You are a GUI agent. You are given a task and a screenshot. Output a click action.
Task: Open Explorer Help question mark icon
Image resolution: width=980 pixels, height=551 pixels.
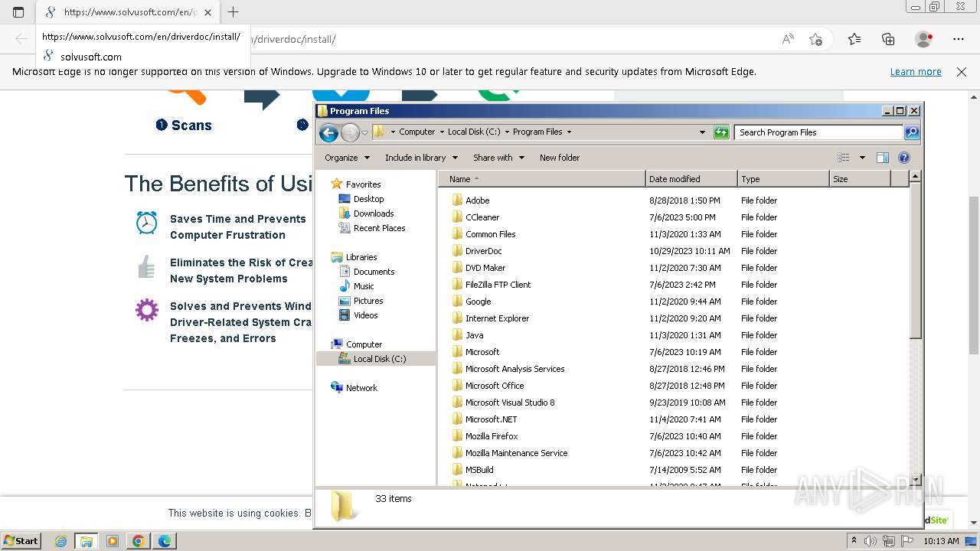pos(904,158)
